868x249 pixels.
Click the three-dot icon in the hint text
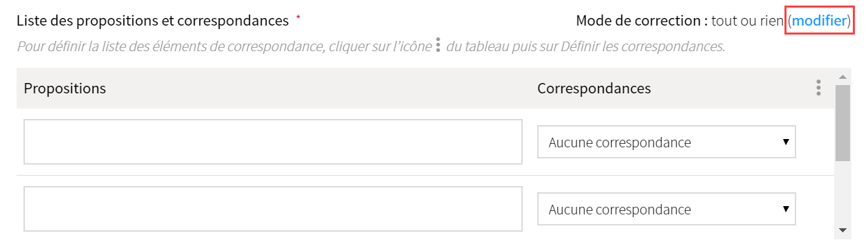438,46
